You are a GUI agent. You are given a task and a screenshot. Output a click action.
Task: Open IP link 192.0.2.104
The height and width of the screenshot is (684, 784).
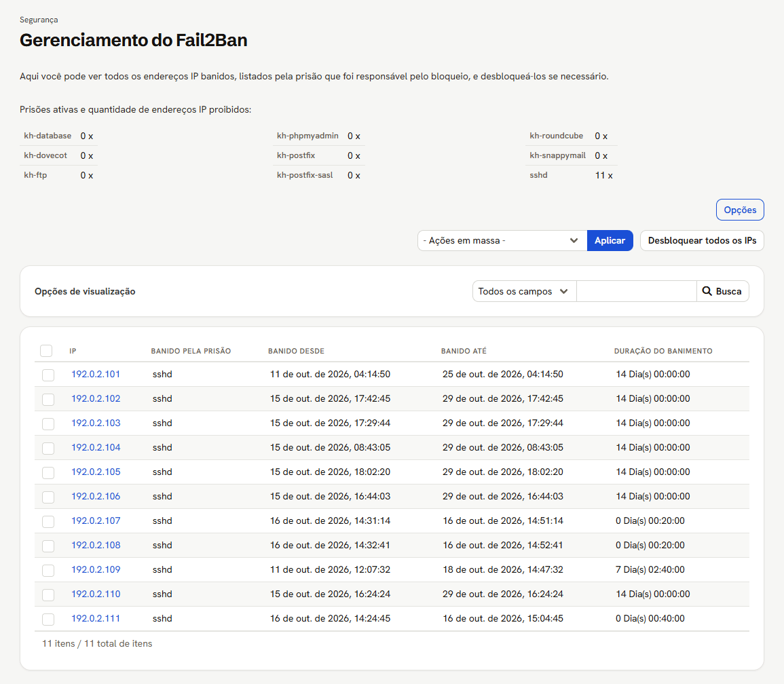(x=96, y=447)
